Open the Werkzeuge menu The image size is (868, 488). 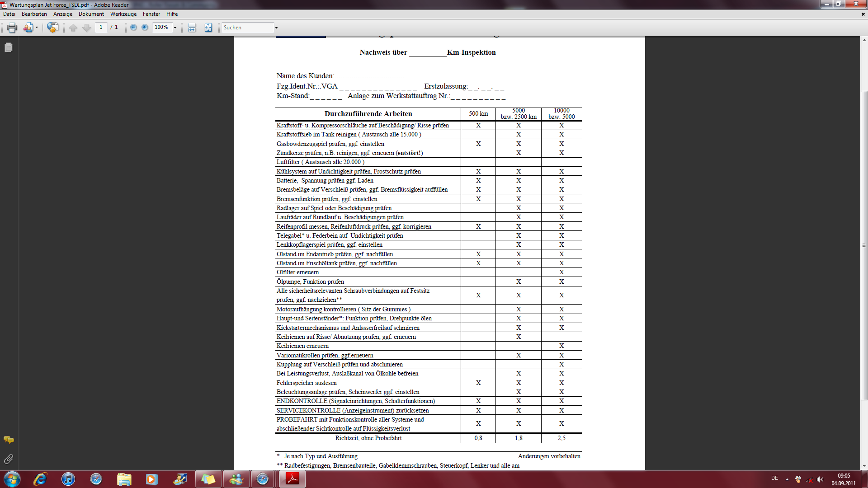coord(123,14)
